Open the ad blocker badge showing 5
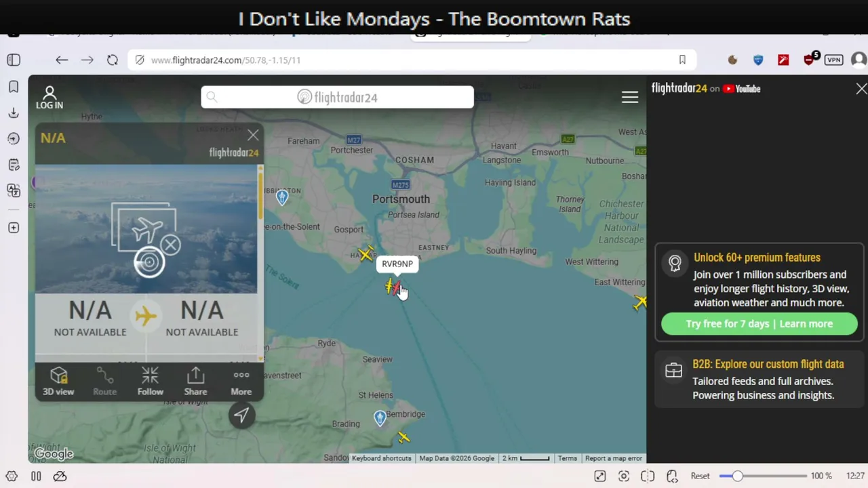The height and width of the screenshot is (488, 868). [811, 59]
